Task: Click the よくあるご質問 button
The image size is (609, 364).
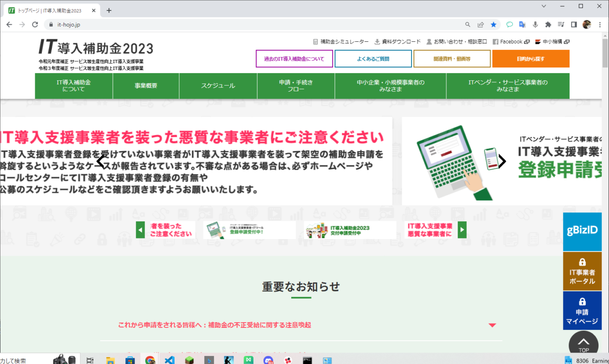Action: pos(373,59)
